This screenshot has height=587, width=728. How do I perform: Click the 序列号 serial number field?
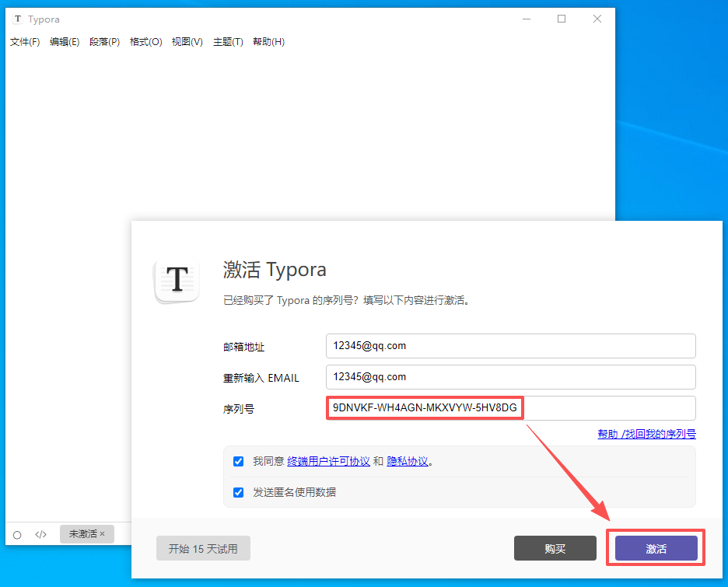click(511, 408)
